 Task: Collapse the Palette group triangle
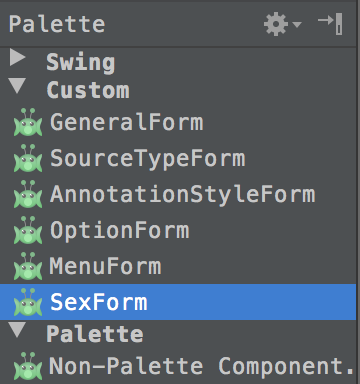(x=18, y=330)
